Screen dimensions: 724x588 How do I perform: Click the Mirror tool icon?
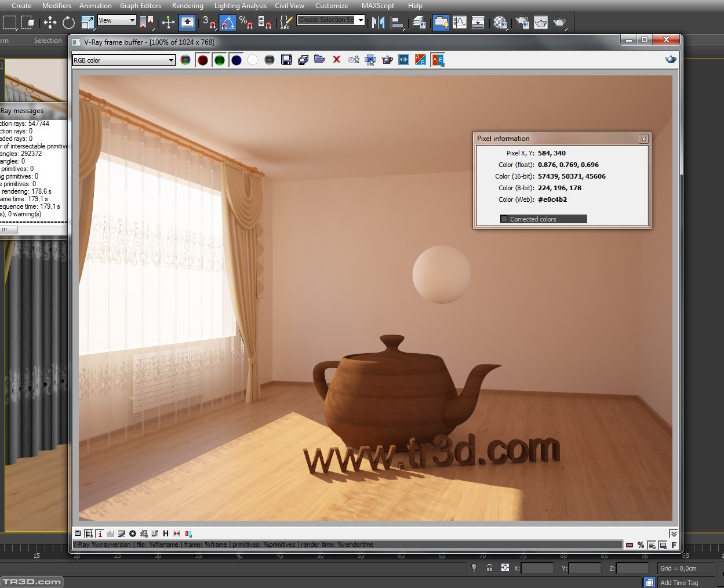pyautogui.click(x=379, y=23)
